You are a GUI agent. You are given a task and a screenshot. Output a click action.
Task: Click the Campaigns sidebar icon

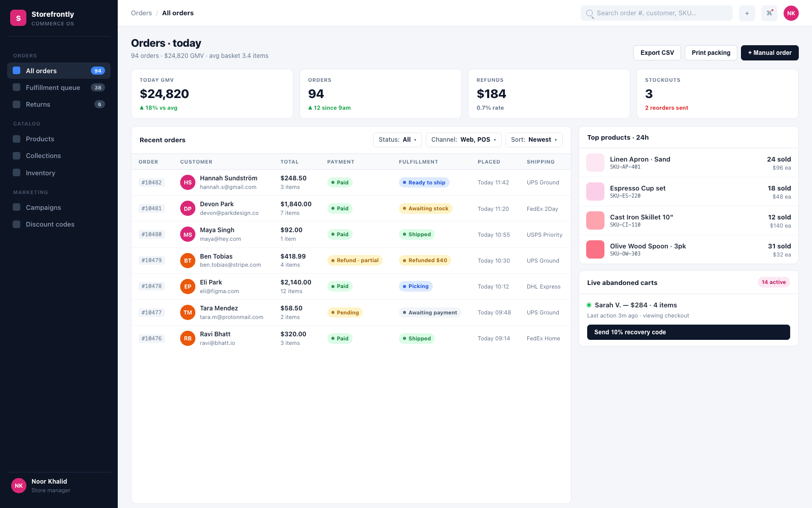point(17,207)
